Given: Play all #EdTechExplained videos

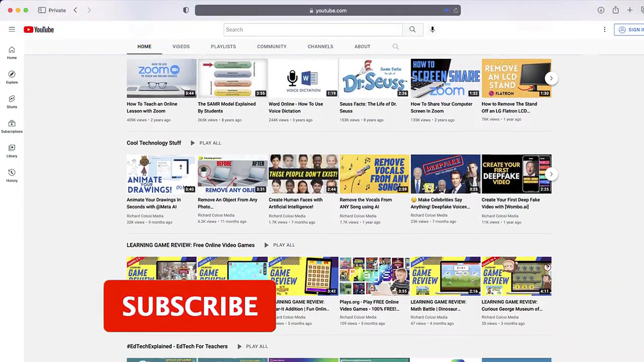Looking at the screenshot, I should click(252, 346).
